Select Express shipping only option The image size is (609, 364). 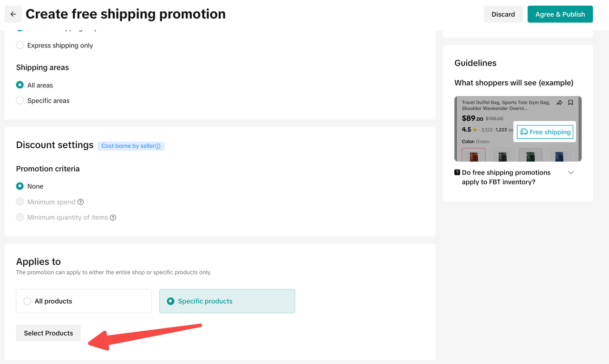(x=20, y=46)
